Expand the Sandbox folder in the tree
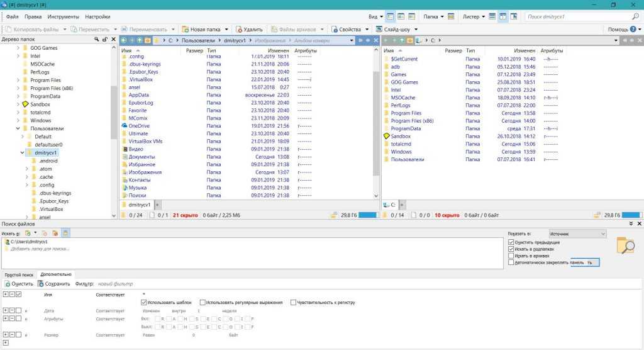Viewport: 644px width, 350px height. (17, 104)
